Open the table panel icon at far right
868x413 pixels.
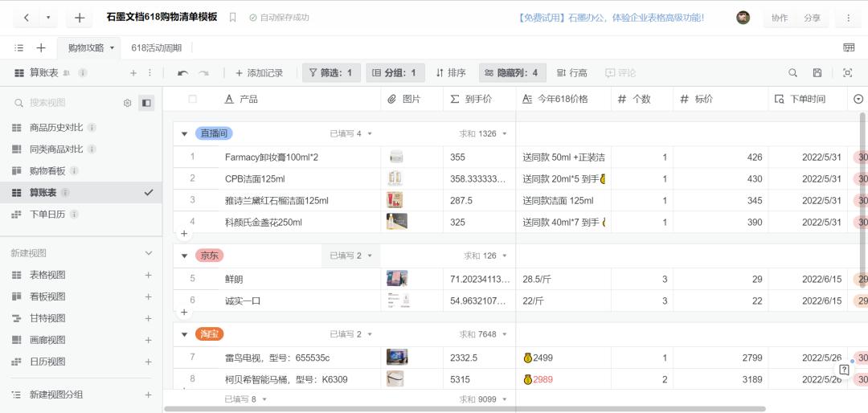coord(849,47)
